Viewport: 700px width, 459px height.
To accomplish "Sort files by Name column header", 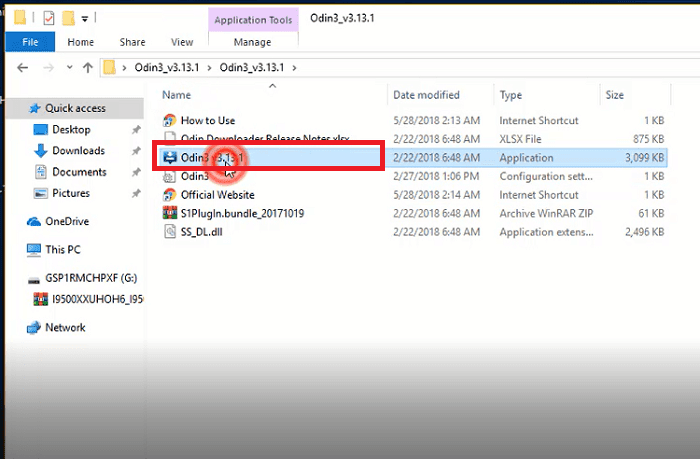I will [x=176, y=95].
